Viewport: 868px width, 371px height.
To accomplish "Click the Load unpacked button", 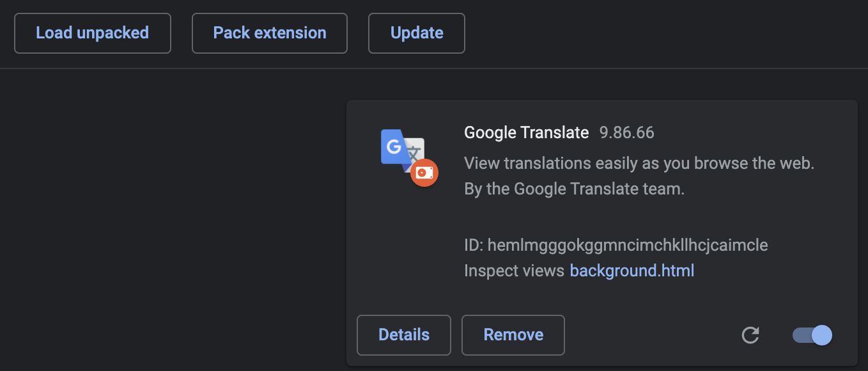I will click(92, 33).
